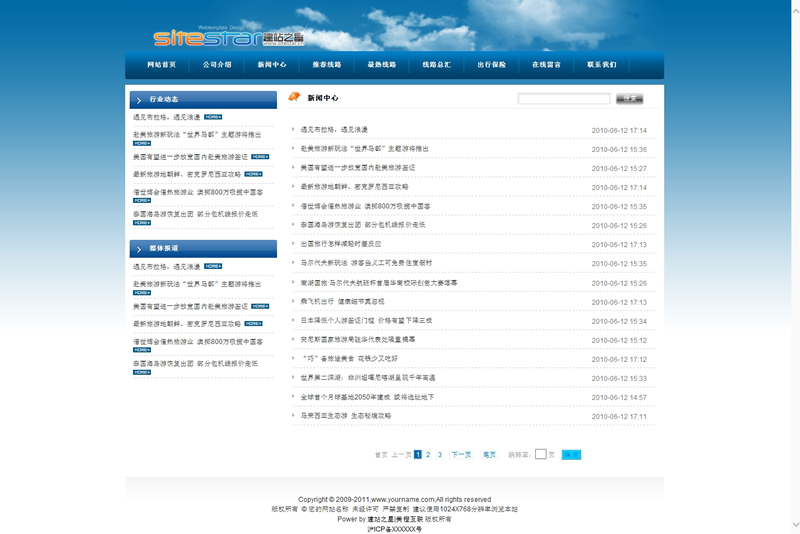Screen dimensions: 800x534
Task: Click the orange icon beside 新闻中心 heading
Action: pyautogui.click(x=294, y=97)
